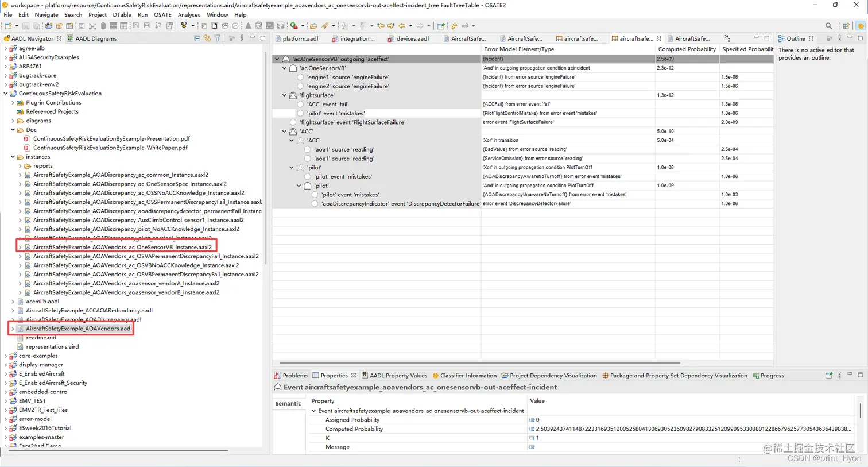This screenshot has width=868, height=467.
Task: Select the Semantic tab in Properties
Action: (288, 403)
